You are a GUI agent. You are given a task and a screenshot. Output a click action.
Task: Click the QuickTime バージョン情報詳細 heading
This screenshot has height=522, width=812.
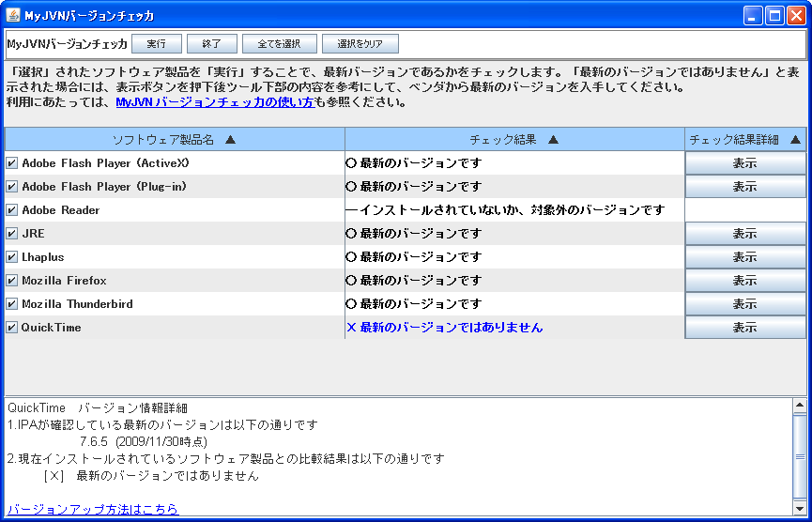pyautogui.click(x=98, y=408)
